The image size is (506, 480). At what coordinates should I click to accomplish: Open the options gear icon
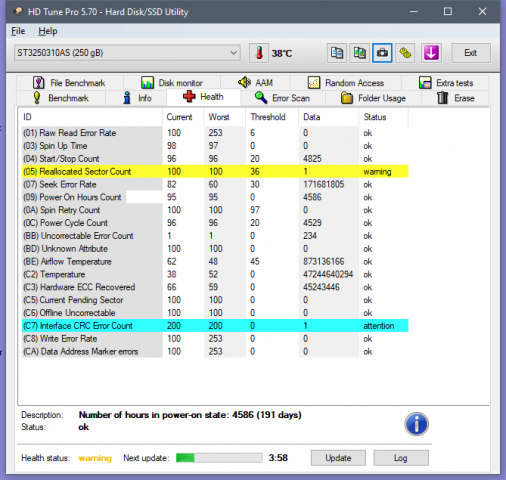[405, 53]
